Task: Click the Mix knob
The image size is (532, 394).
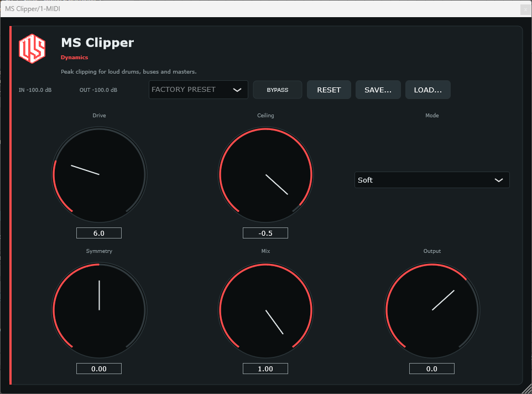Action: click(x=265, y=310)
